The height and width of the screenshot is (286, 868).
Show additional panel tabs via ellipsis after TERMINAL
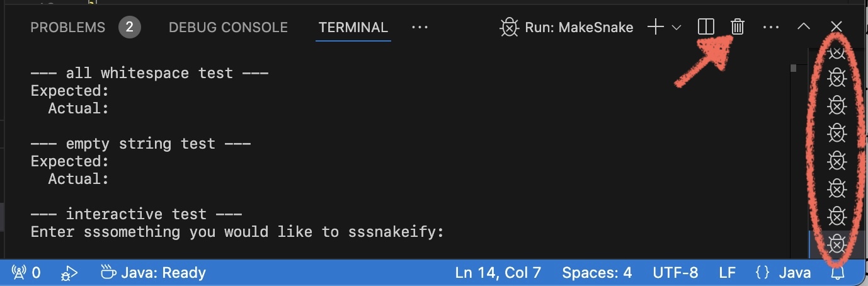coord(420,27)
